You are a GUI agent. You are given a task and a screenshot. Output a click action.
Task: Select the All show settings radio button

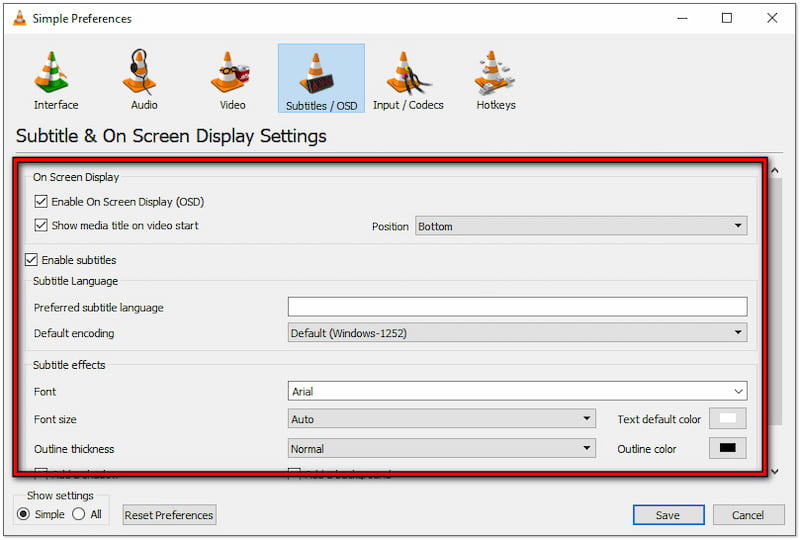click(79, 515)
